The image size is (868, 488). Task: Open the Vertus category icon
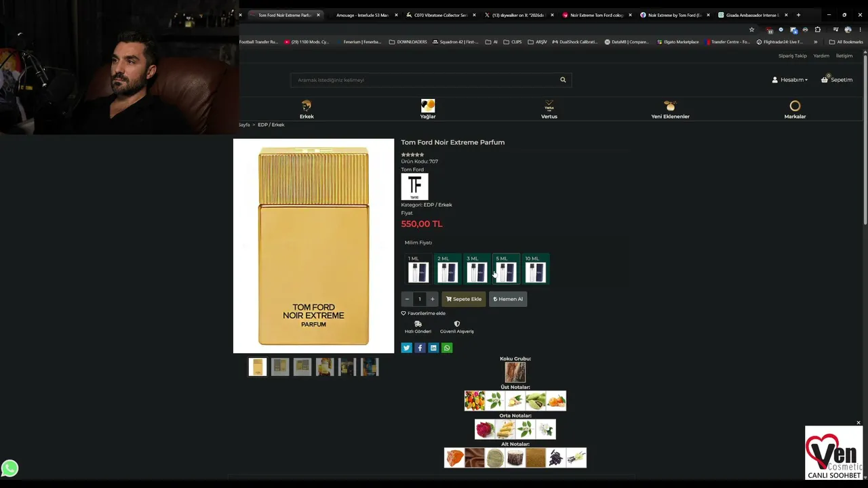[549, 106]
